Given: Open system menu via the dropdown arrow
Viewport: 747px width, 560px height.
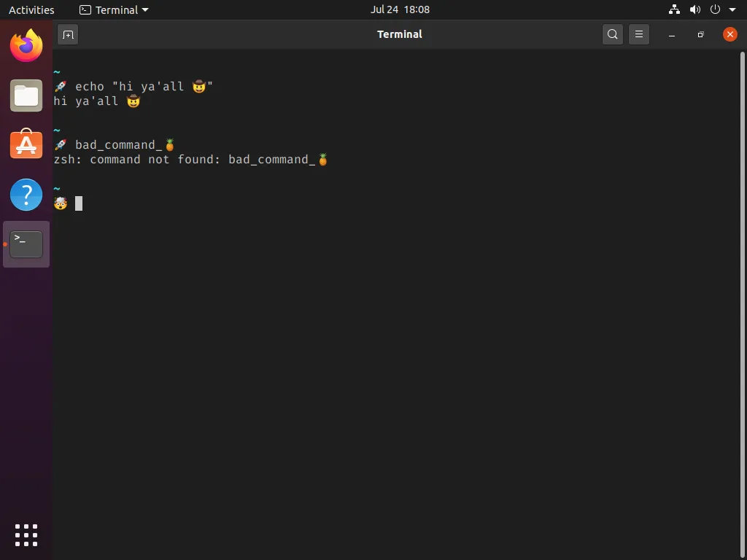Looking at the screenshot, I should click(732, 10).
